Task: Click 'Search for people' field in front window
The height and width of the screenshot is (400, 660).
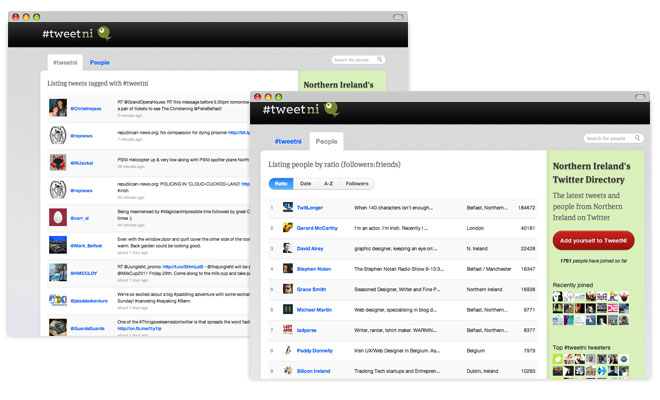Action: click(614, 138)
